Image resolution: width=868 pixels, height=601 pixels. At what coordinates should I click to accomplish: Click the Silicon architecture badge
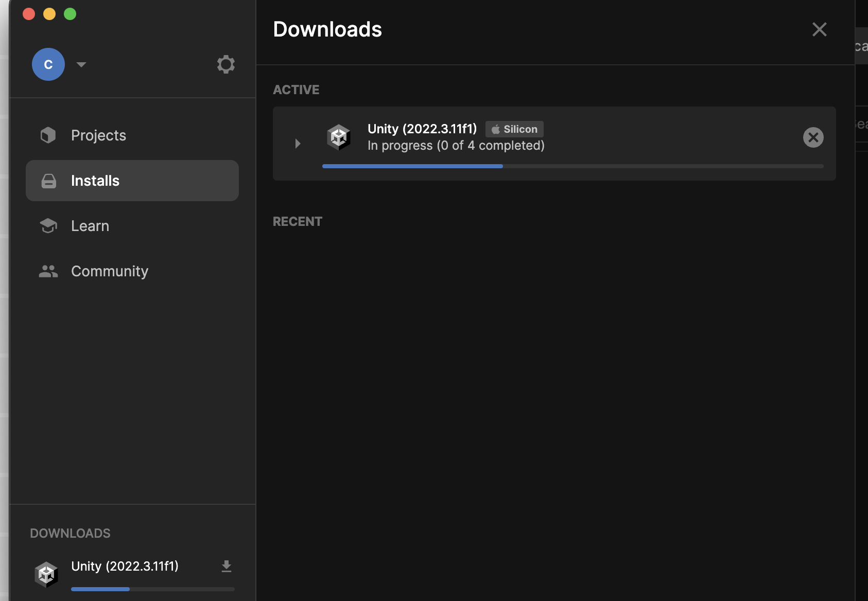click(514, 129)
